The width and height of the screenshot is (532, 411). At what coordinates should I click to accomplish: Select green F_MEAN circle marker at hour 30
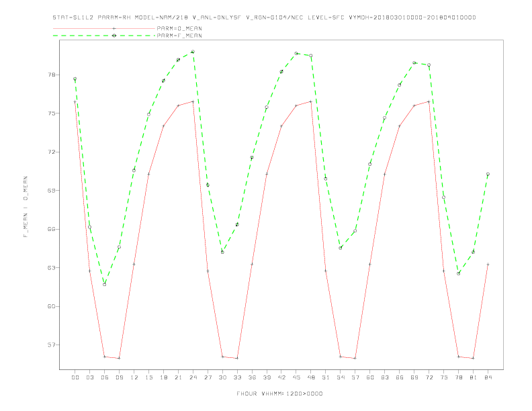[222, 252]
